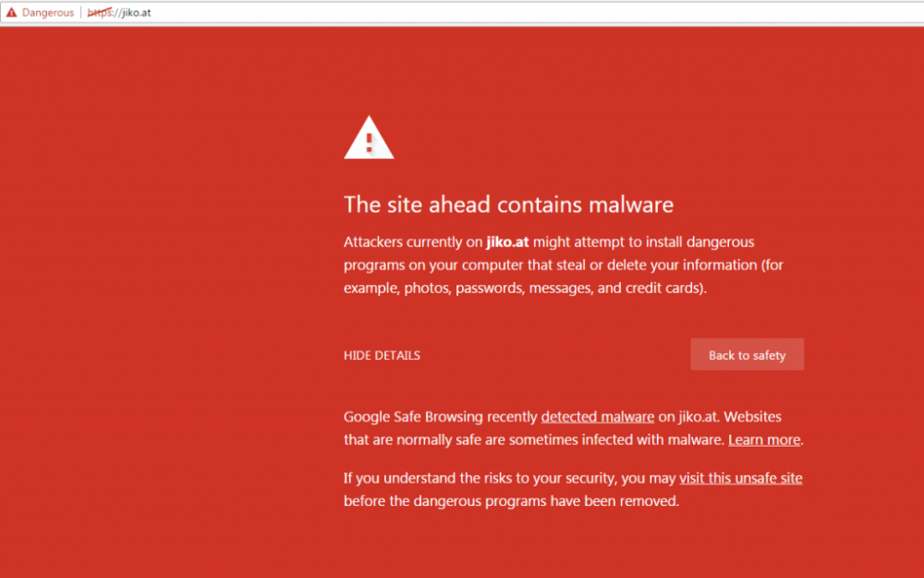
Task: Click the bold jiko.at in warning text
Action: pos(507,242)
